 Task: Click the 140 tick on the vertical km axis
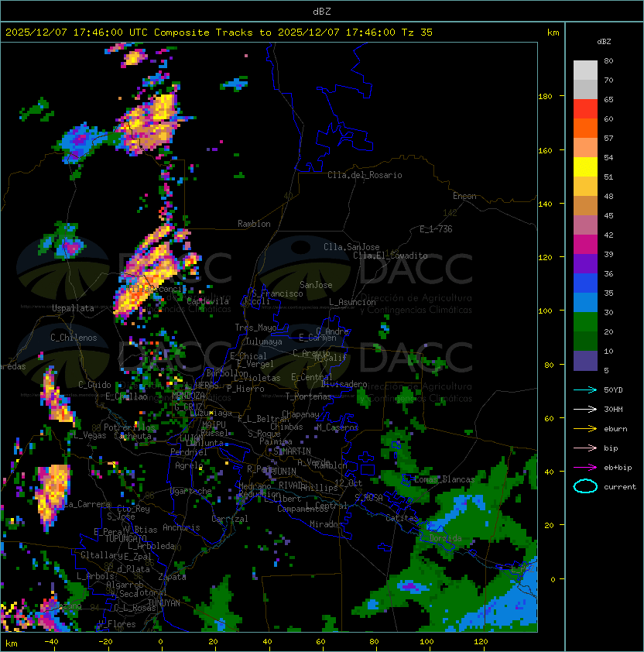[x=545, y=204]
